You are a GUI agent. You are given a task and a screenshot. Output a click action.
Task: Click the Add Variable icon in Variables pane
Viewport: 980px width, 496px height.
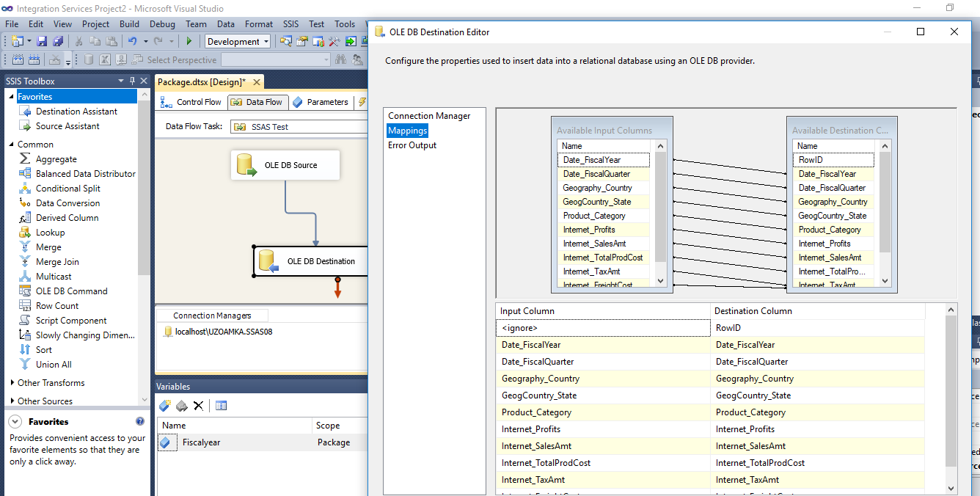165,405
